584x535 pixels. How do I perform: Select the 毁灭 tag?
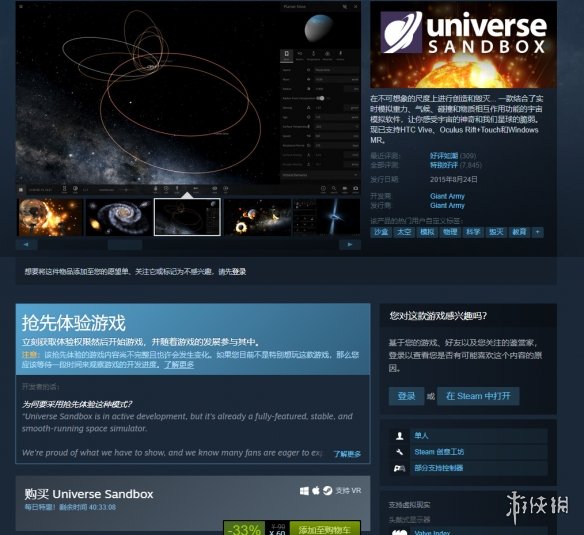496,232
